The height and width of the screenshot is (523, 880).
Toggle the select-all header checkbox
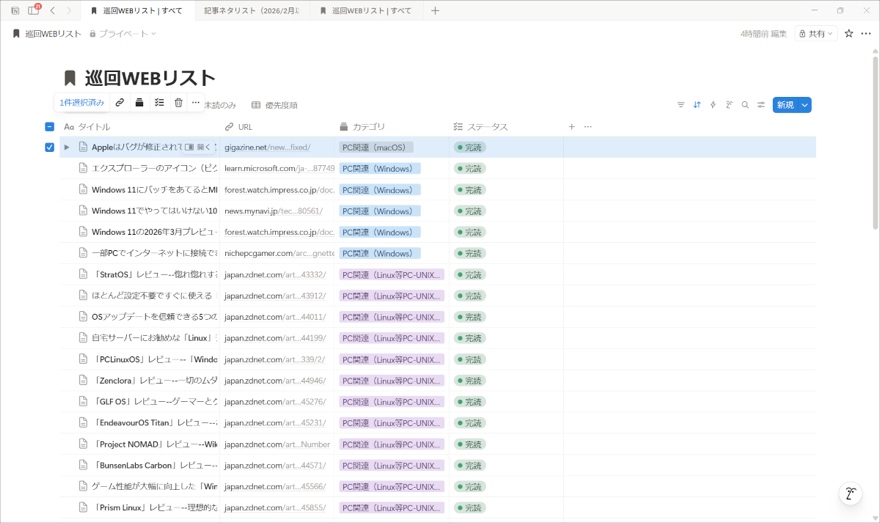tap(49, 127)
